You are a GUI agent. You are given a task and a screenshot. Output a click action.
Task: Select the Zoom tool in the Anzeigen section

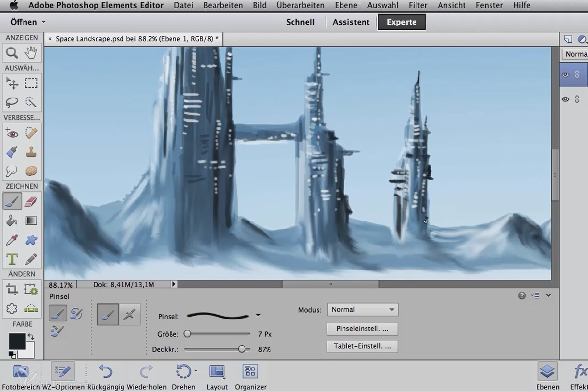pos(12,53)
